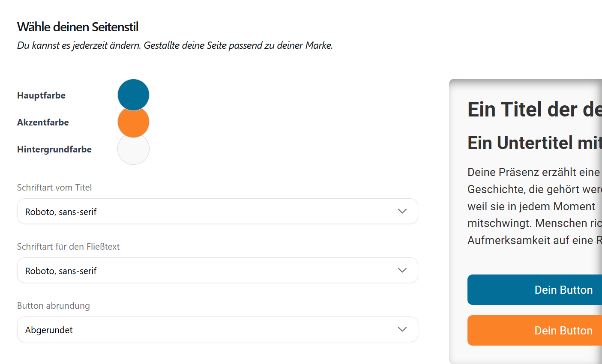The image size is (602, 364).
Task: Click the preview heading 'Ein Titel der'
Action: (533, 110)
